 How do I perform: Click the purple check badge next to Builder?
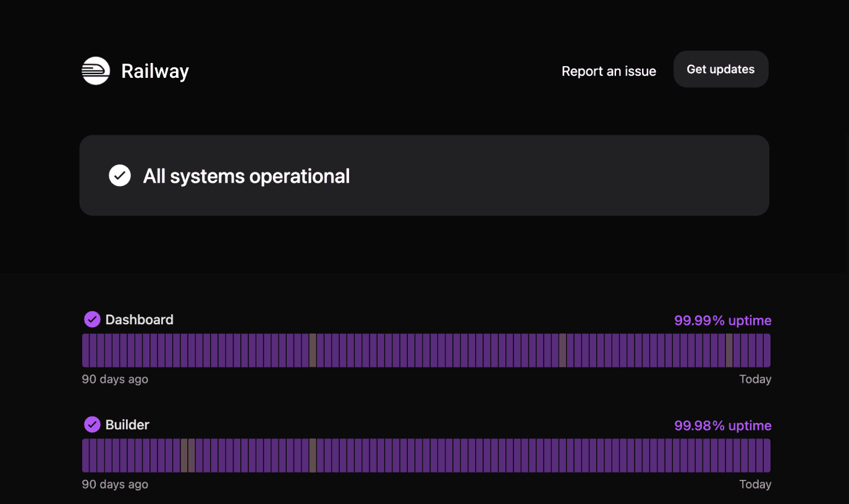coord(92,424)
